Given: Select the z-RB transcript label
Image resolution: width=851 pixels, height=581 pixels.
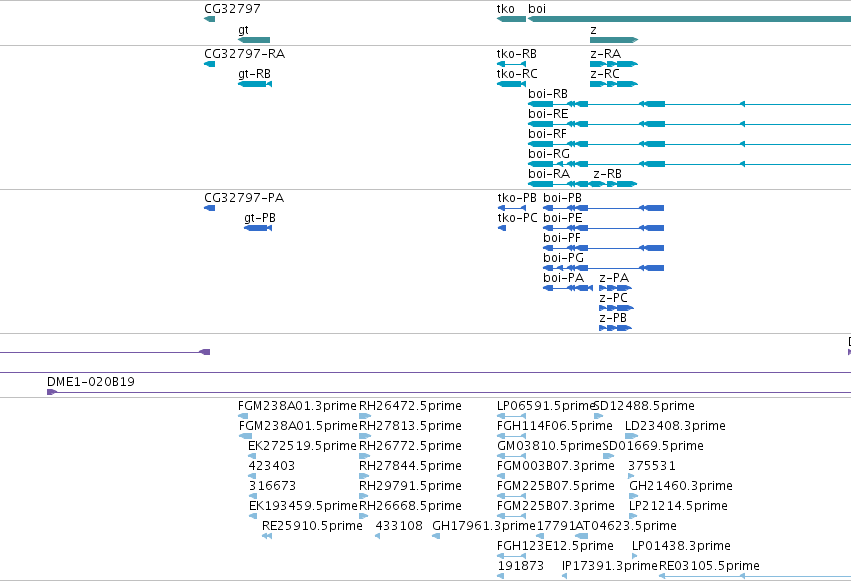Looking at the screenshot, I should [607, 174].
